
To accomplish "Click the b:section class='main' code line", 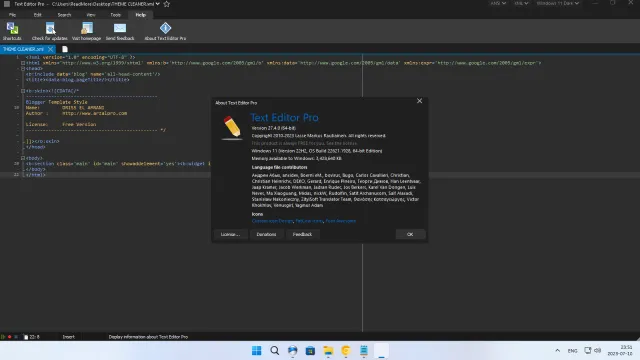I will point(118,164).
